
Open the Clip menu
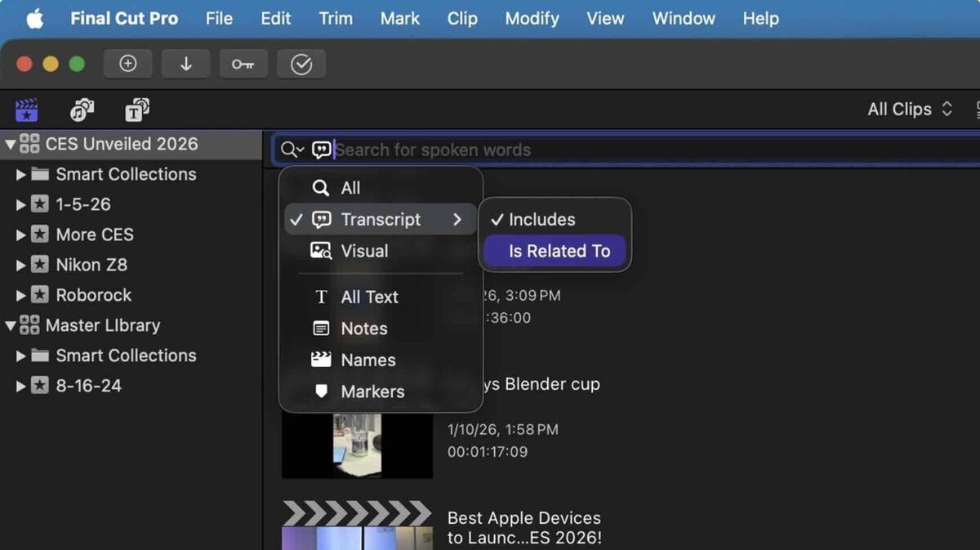pyautogui.click(x=462, y=19)
